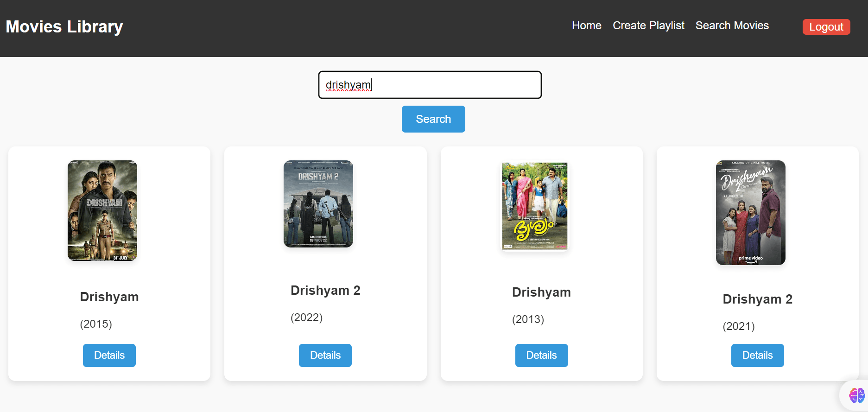
Task: Select the Drishyam 2 prime video poster
Action: 750,213
